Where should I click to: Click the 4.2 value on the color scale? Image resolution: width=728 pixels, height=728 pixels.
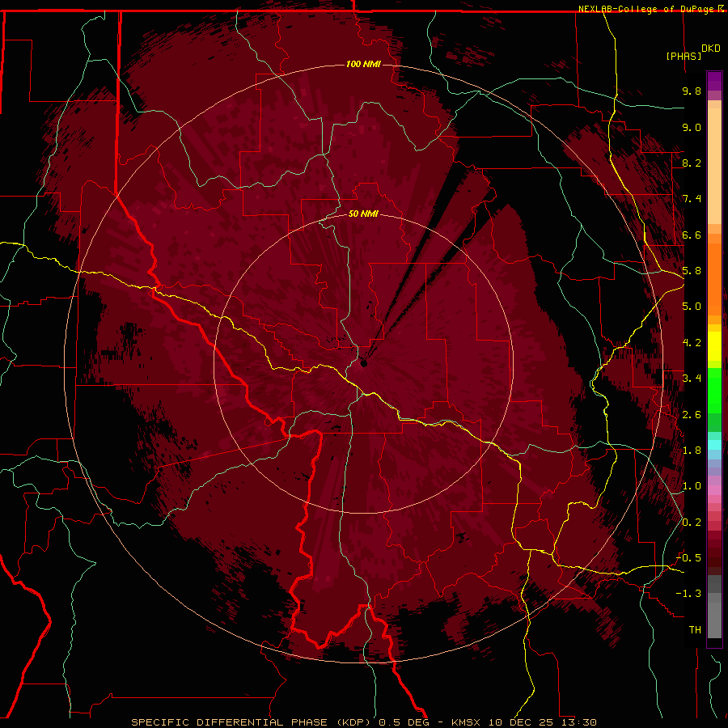692,343
